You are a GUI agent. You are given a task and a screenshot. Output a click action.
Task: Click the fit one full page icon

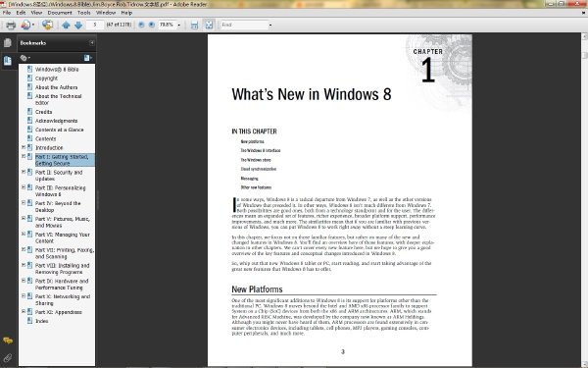209,26
